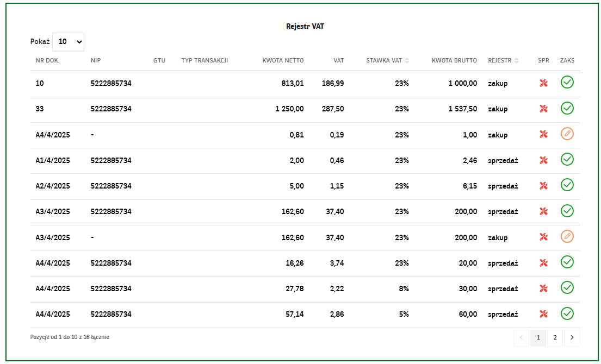Click the orange pencil icon in the 1,00 brutto row
This screenshot has width=601, height=364.
(x=567, y=134)
